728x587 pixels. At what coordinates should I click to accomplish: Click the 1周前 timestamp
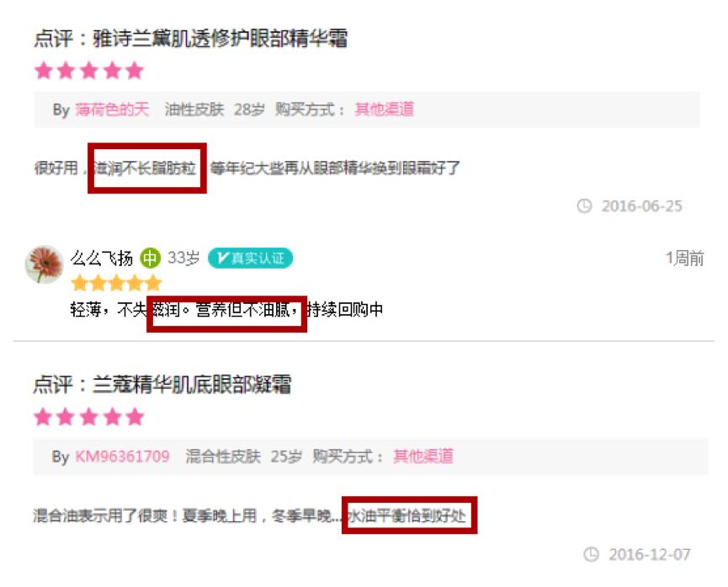point(685,259)
